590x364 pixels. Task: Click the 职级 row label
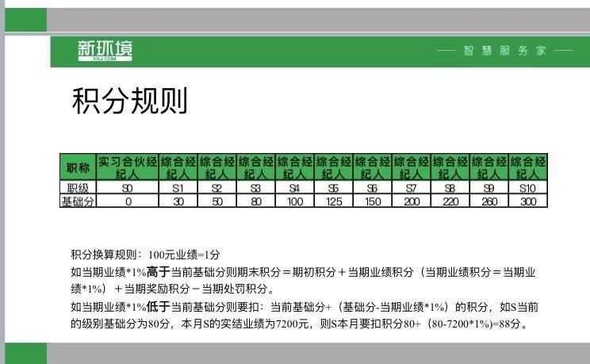pyautogui.click(x=78, y=188)
